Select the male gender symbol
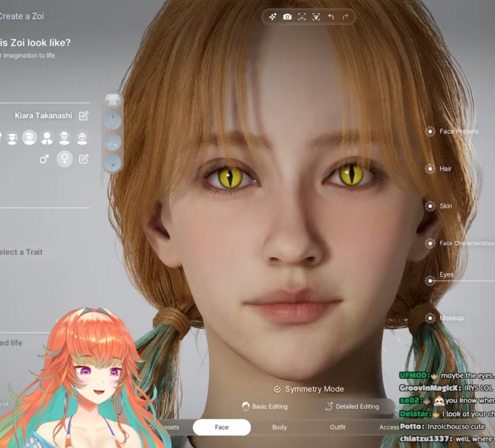Image resolution: width=495 pixels, height=448 pixels. click(44, 159)
